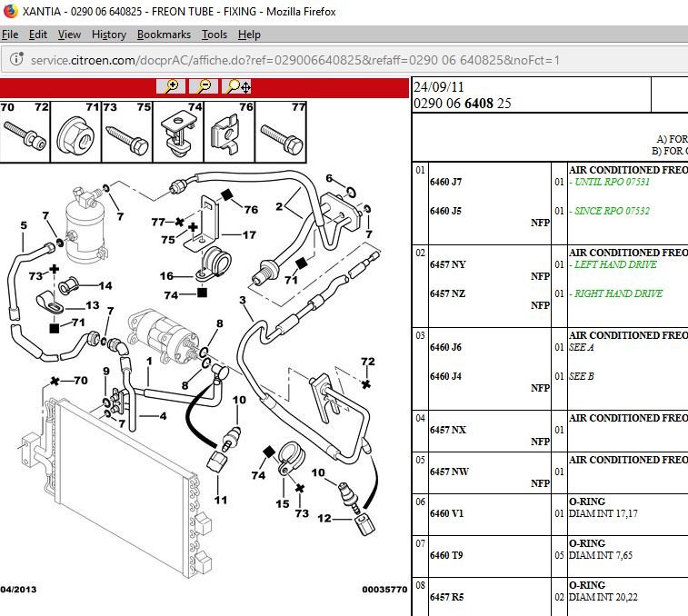Click part number 6460 T9
688x616 pixels.
[x=446, y=555]
